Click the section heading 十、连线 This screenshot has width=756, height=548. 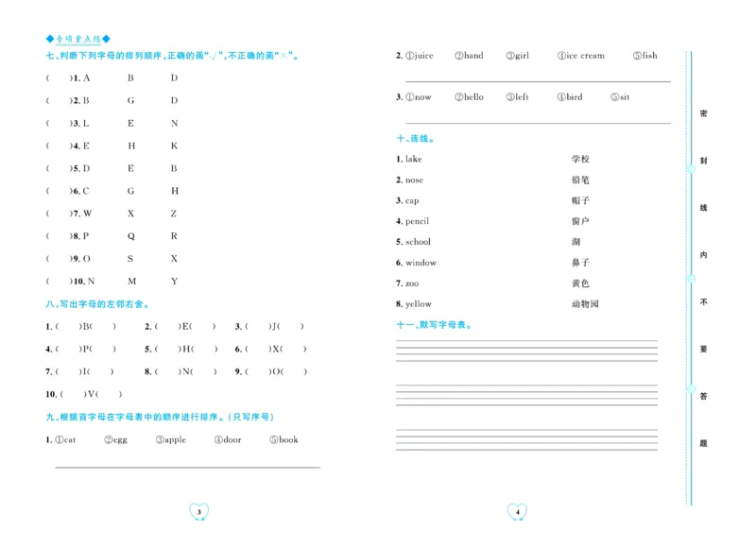tap(416, 138)
